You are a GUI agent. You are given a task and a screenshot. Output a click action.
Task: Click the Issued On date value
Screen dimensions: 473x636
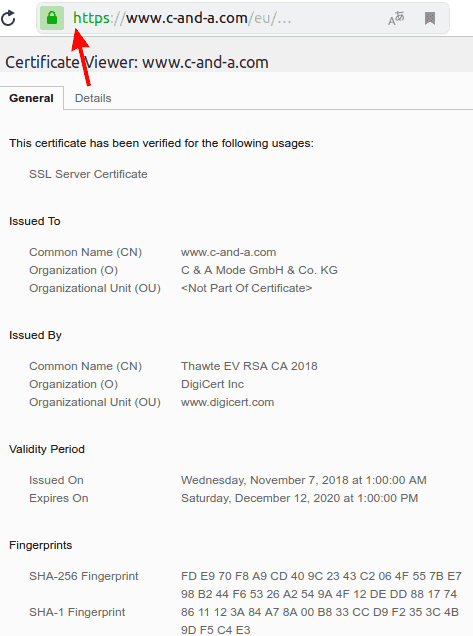click(303, 480)
